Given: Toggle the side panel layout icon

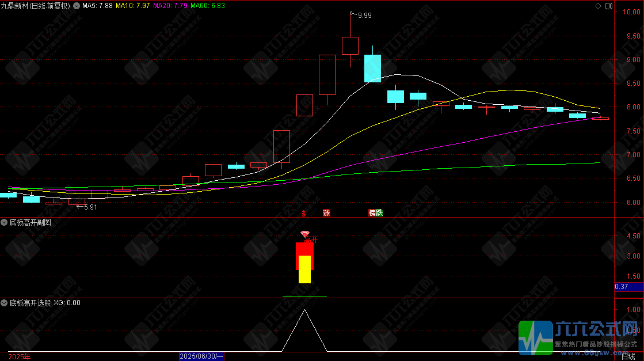Looking at the screenshot, I should coord(609,6).
